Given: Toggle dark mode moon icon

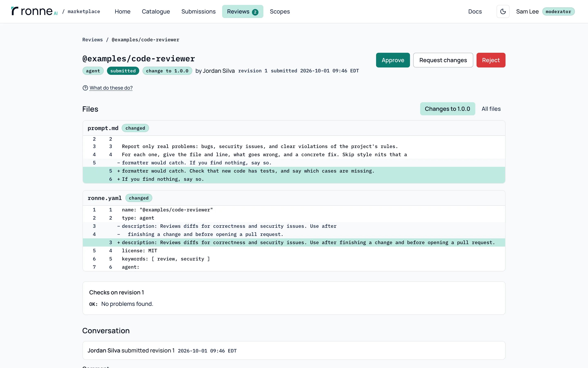Looking at the screenshot, I should point(503,11).
